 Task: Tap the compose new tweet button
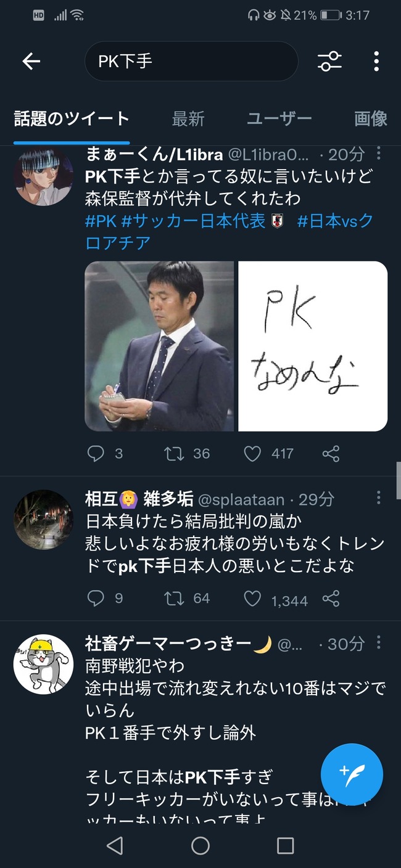point(352,774)
